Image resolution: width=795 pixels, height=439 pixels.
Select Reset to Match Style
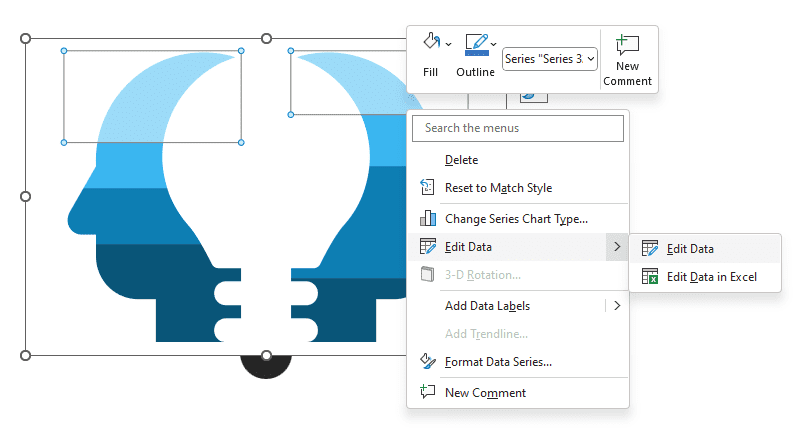518,188
